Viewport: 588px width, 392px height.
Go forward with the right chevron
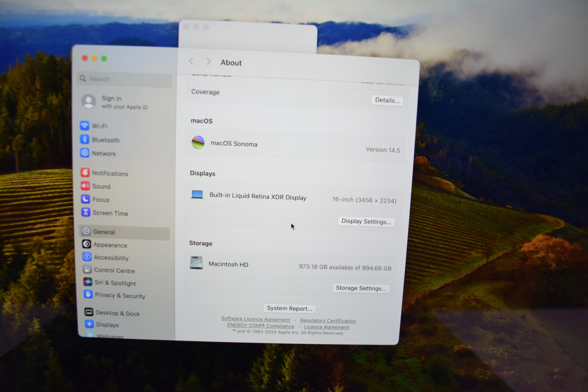(209, 62)
